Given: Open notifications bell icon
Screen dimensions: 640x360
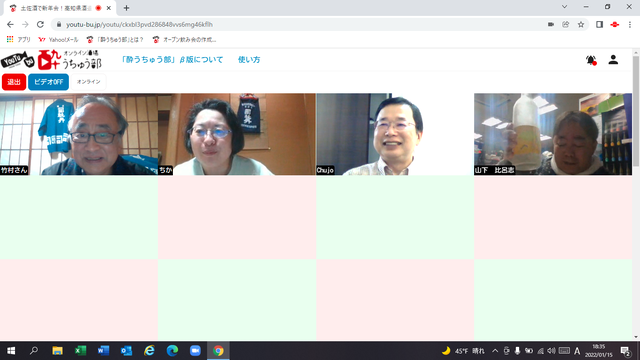Looking at the screenshot, I should pos(591,60).
